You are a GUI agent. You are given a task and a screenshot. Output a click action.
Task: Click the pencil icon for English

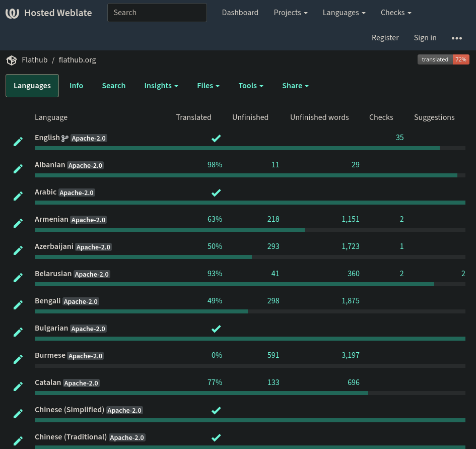(x=18, y=142)
